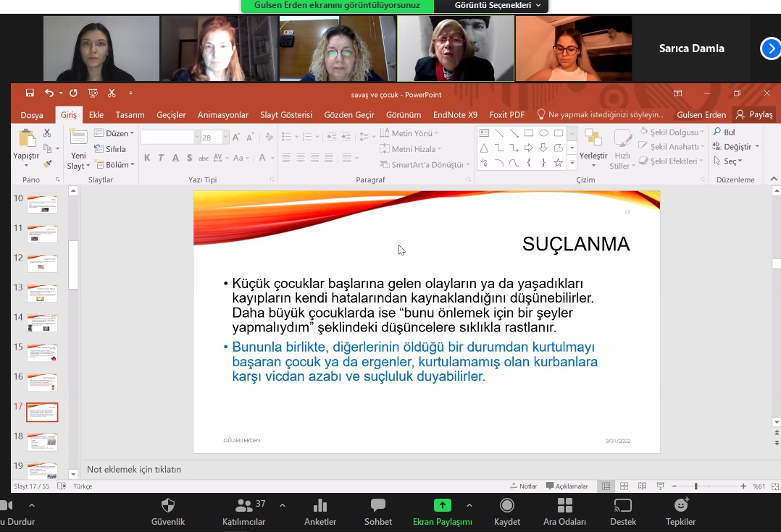Open Ara Odaları breakout rooms
Image resolution: width=781 pixels, height=532 pixels.
pos(564,505)
